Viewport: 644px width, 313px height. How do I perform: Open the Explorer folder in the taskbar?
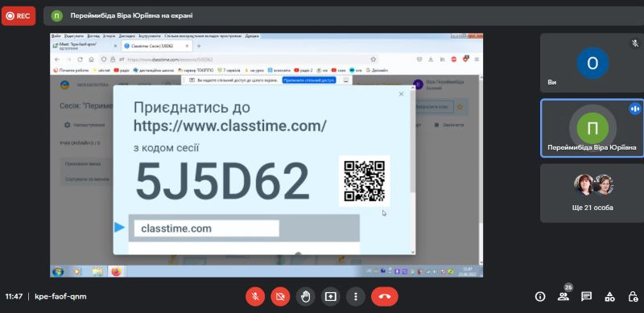coord(97,271)
